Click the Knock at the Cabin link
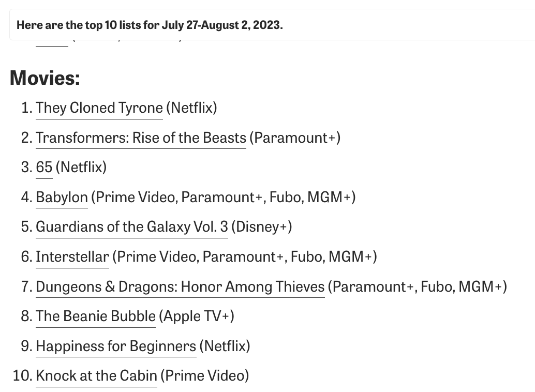Screen dimensions: 535x392 pyautogui.click(x=96, y=376)
